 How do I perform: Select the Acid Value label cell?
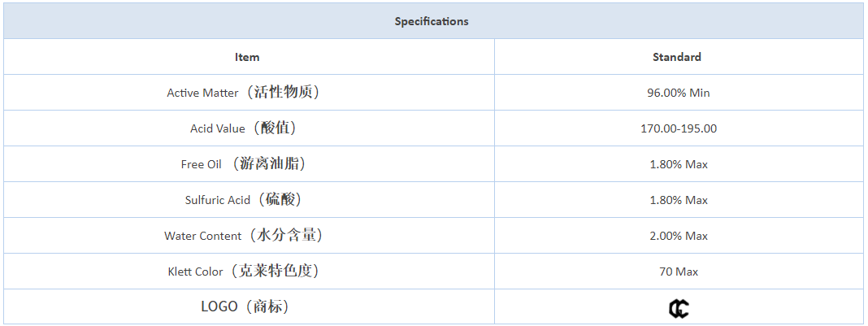[x=250, y=128]
